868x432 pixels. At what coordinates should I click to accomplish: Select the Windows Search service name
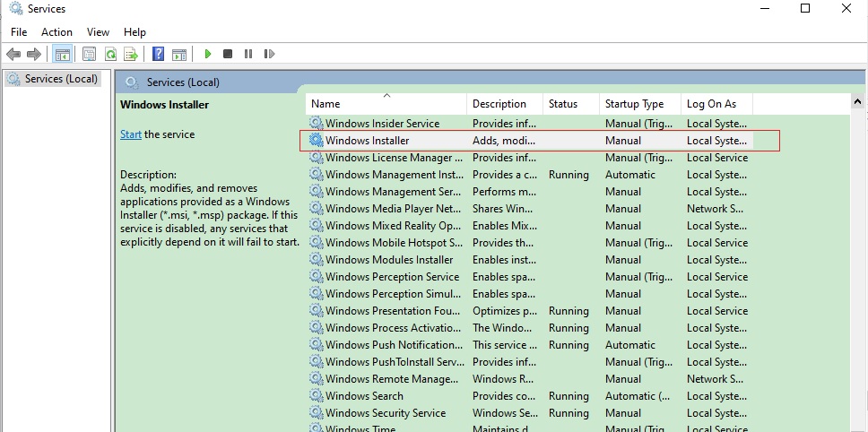pyautogui.click(x=364, y=396)
